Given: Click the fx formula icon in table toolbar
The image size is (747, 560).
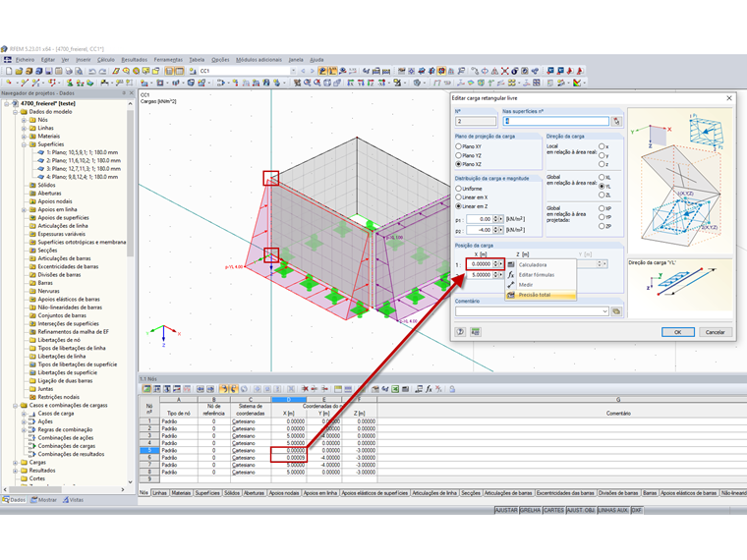Looking at the screenshot, I should click(x=429, y=389).
